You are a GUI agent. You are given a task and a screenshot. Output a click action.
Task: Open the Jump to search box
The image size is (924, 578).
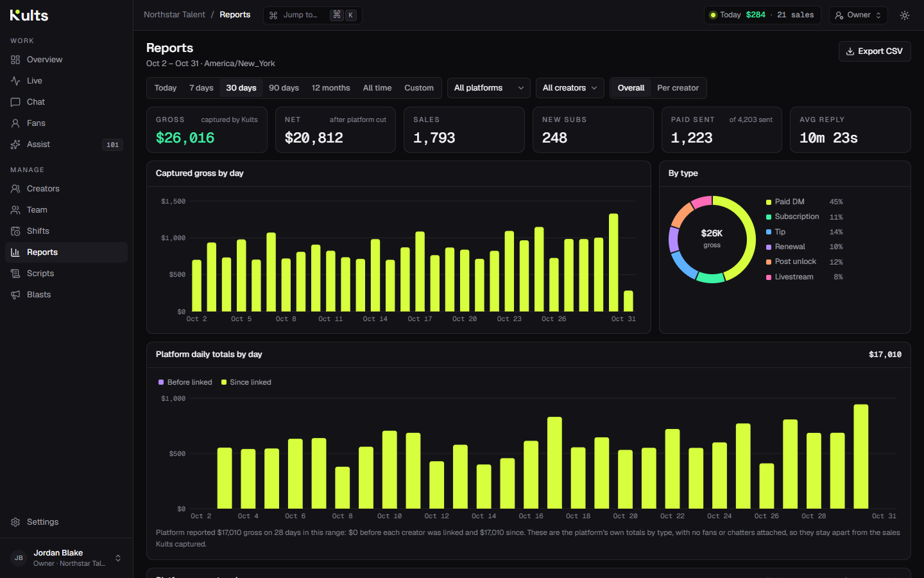tap(312, 15)
